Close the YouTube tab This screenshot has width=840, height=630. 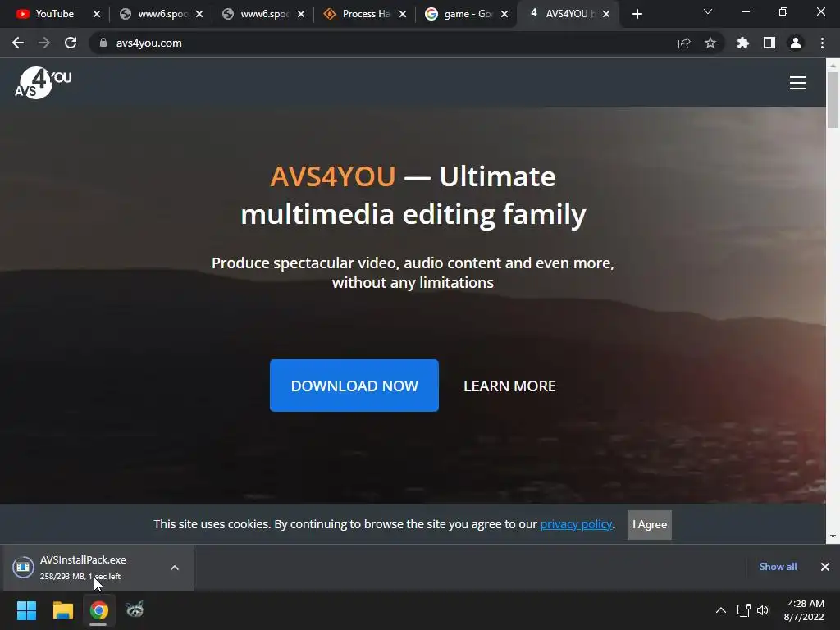pyautogui.click(x=97, y=14)
